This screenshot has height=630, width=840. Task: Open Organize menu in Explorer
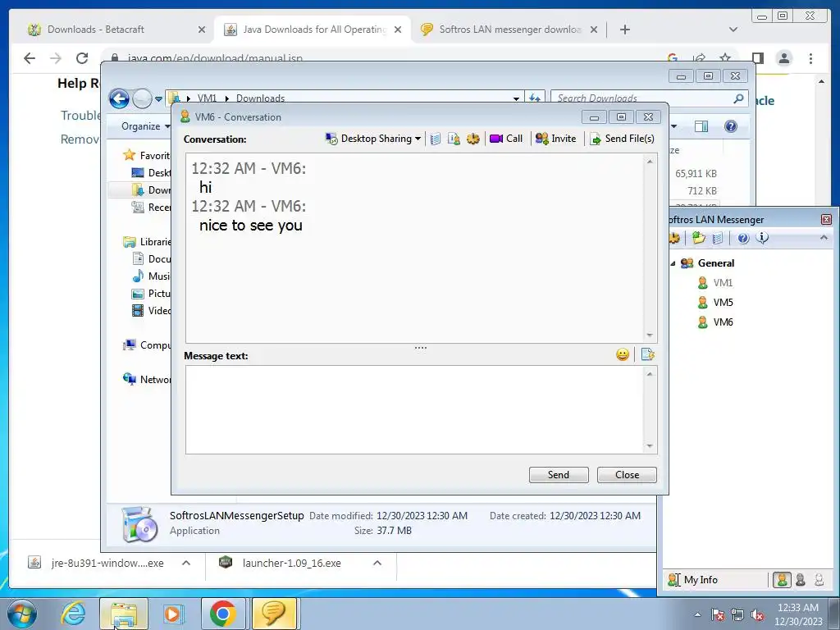[x=145, y=126]
